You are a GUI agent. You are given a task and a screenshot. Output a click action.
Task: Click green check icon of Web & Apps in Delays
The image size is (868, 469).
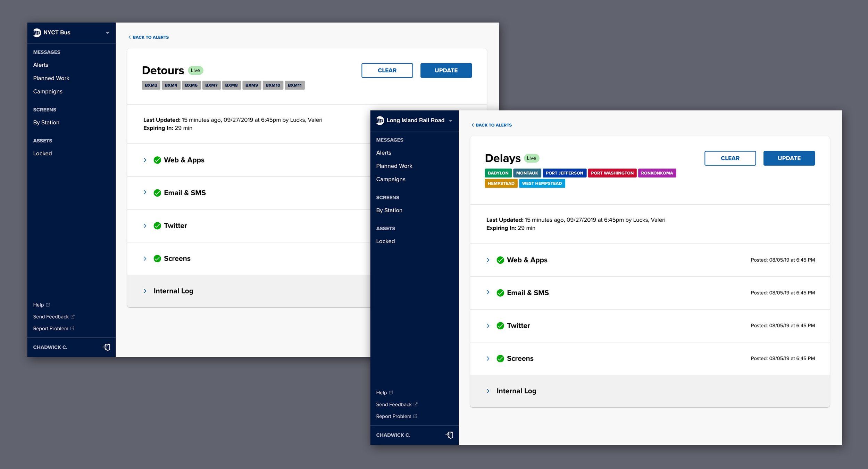[x=500, y=260]
